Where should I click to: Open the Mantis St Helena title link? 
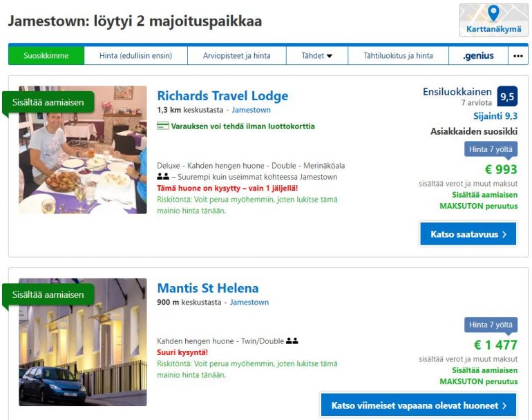click(208, 288)
